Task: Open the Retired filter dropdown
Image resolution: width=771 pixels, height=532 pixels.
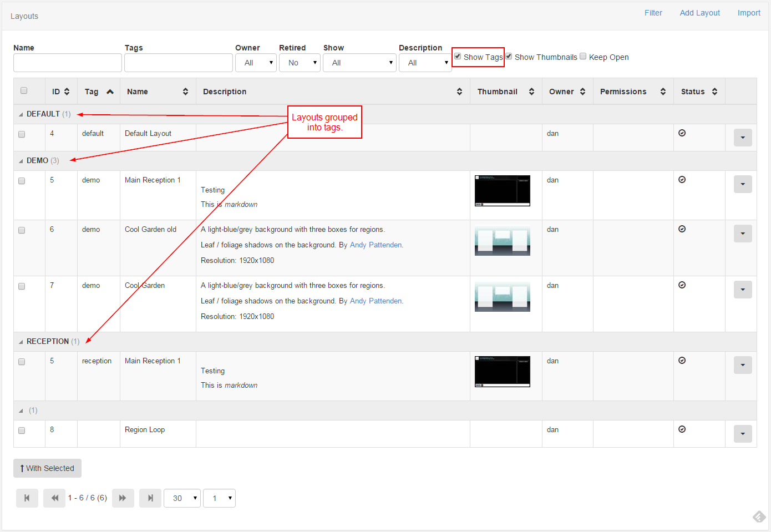Action: 300,63
